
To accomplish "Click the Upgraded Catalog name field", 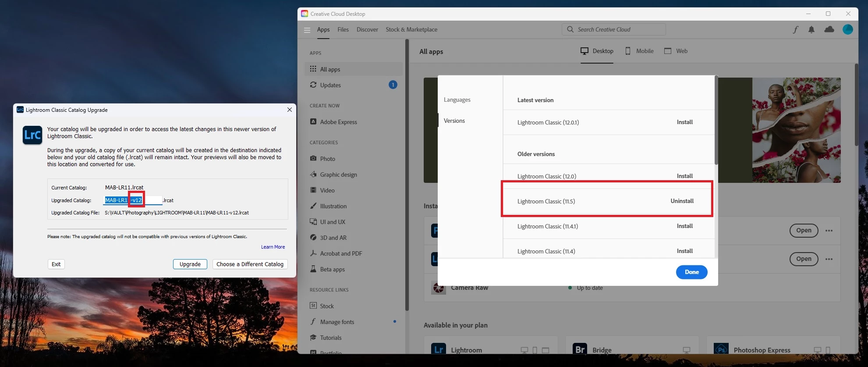I will [133, 200].
